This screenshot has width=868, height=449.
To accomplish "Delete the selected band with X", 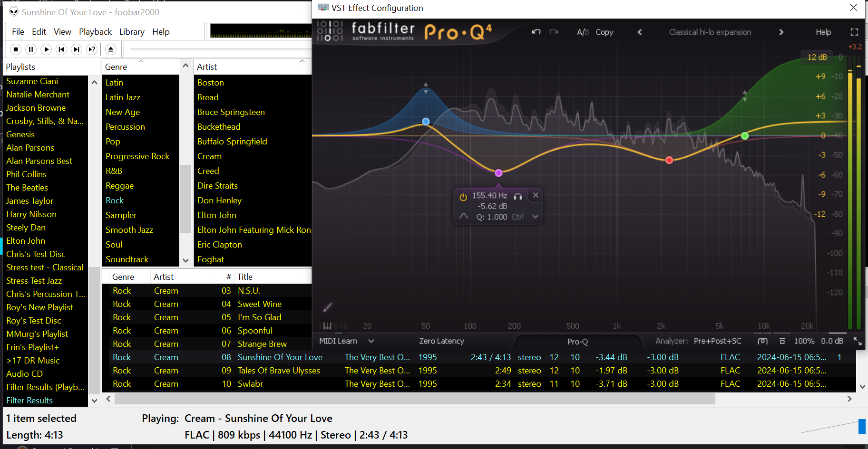I will tap(536, 195).
